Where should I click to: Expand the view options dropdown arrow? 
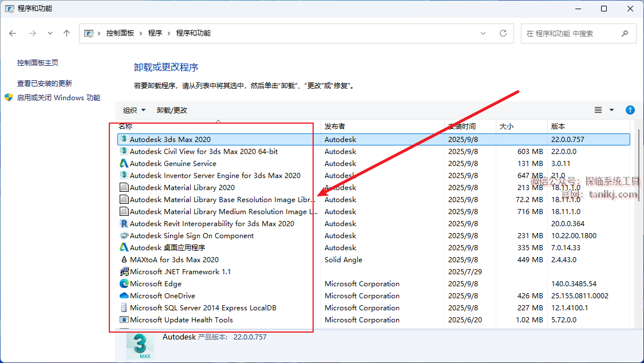click(x=611, y=110)
